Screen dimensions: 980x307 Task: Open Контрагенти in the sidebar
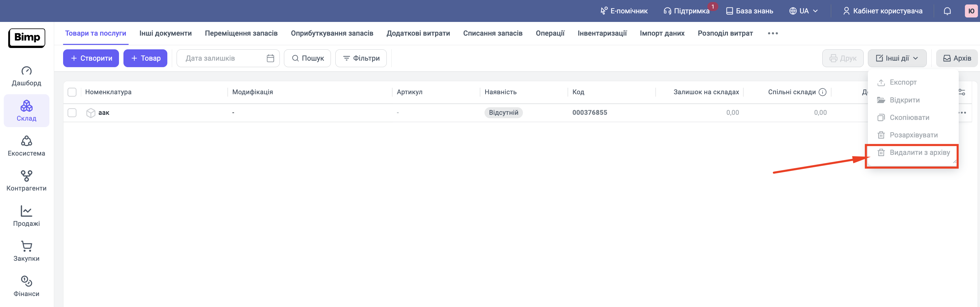point(27,181)
